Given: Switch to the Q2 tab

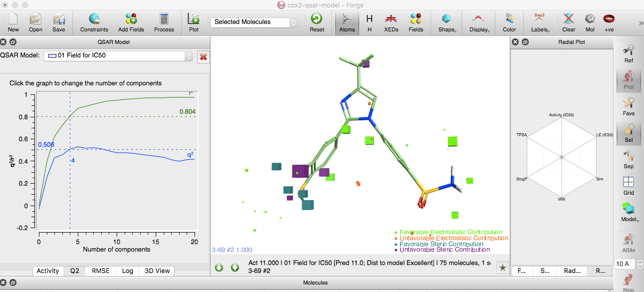Looking at the screenshot, I should pyautogui.click(x=74, y=271).
